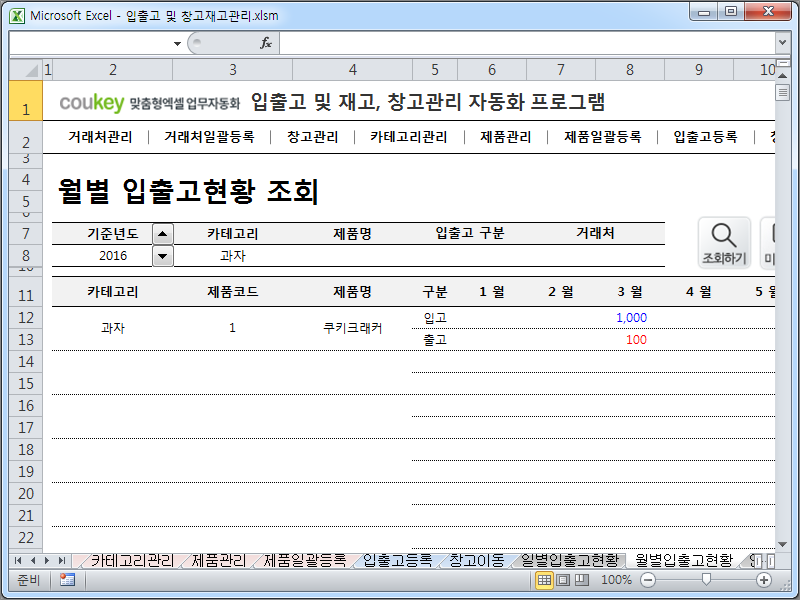Switch to the 창고이동 sheet tab

pos(477,561)
